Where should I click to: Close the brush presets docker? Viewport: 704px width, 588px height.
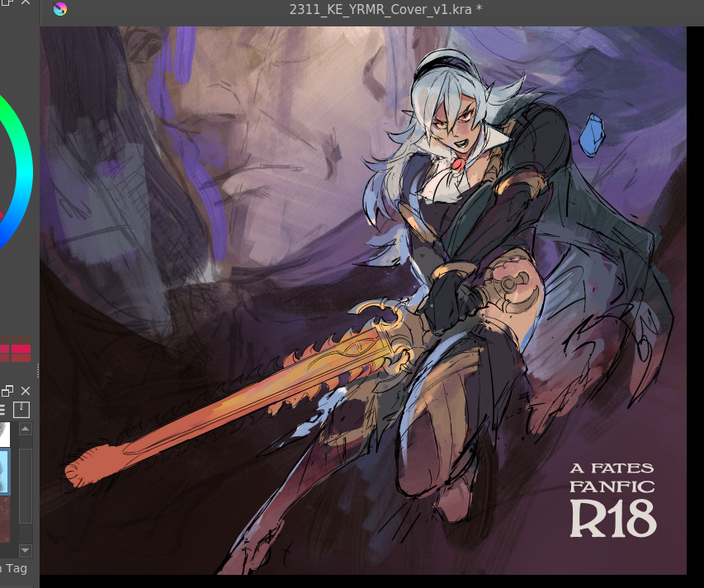(x=26, y=390)
